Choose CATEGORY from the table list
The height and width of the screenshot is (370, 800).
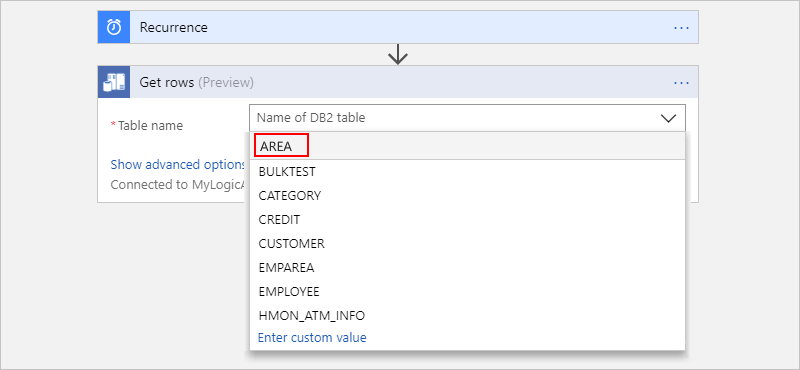(x=467, y=195)
